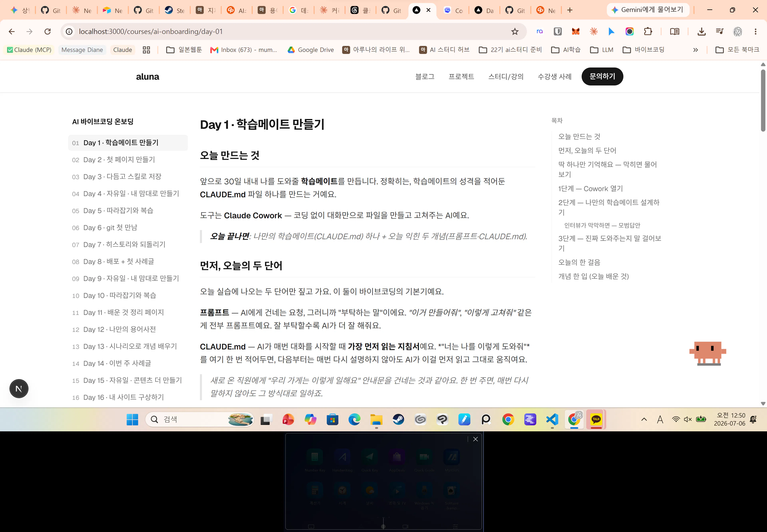Open File Explorer from the taskbar
The height and width of the screenshot is (532, 767).
point(376,419)
